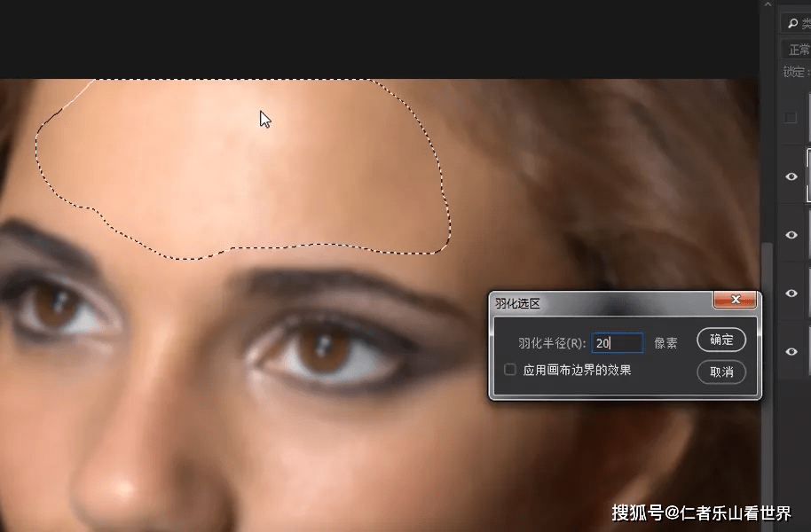811x532 pixels.
Task: Close the 羽化选区 dialog with X
Action: (735, 300)
